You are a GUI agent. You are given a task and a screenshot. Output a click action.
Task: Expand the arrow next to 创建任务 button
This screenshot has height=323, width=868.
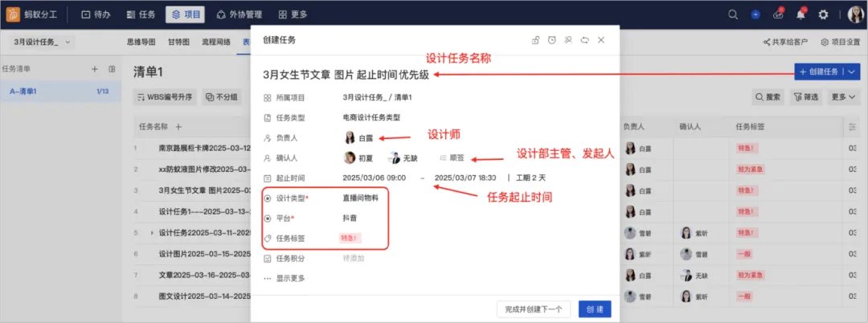[x=852, y=72]
